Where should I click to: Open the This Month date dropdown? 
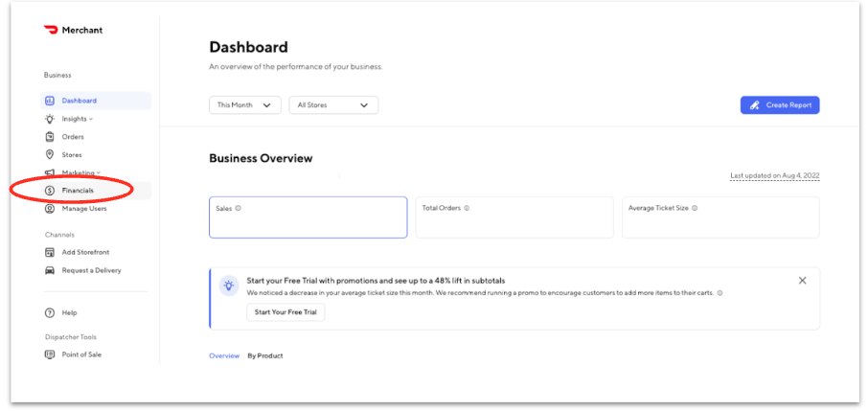coord(245,105)
